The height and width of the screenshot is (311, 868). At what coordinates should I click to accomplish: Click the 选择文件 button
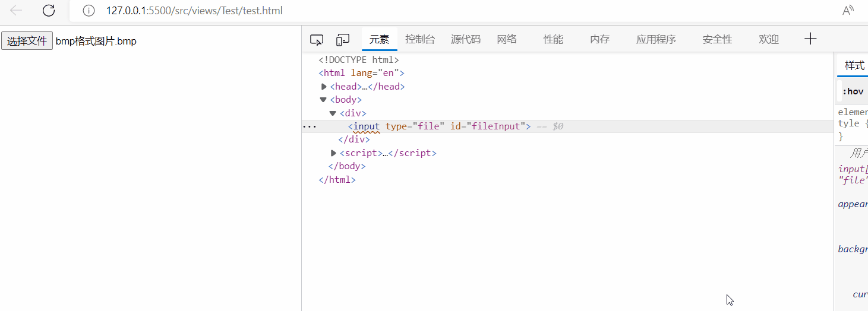[x=27, y=41]
